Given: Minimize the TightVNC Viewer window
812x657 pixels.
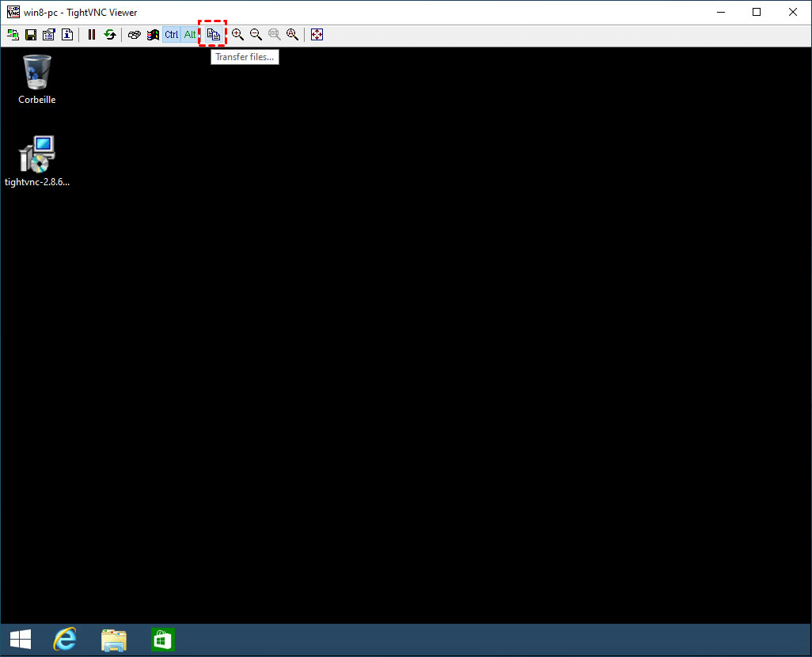Looking at the screenshot, I should click(721, 12).
